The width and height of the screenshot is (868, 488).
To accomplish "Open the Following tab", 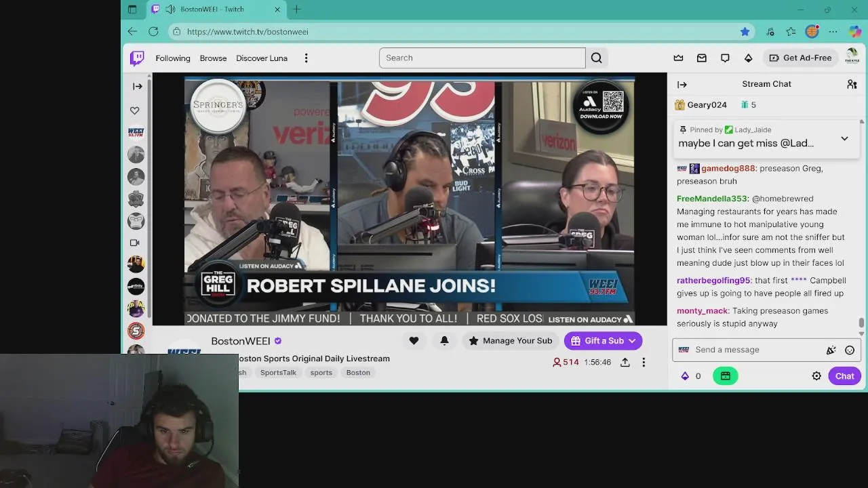I will [x=173, y=58].
